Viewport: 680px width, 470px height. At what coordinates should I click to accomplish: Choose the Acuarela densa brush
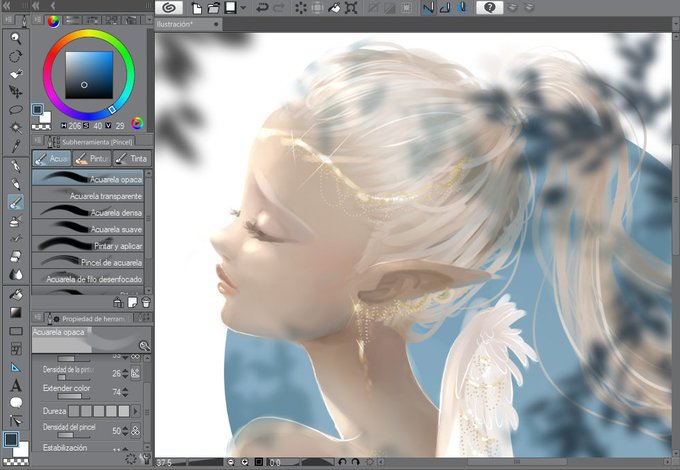(88, 212)
